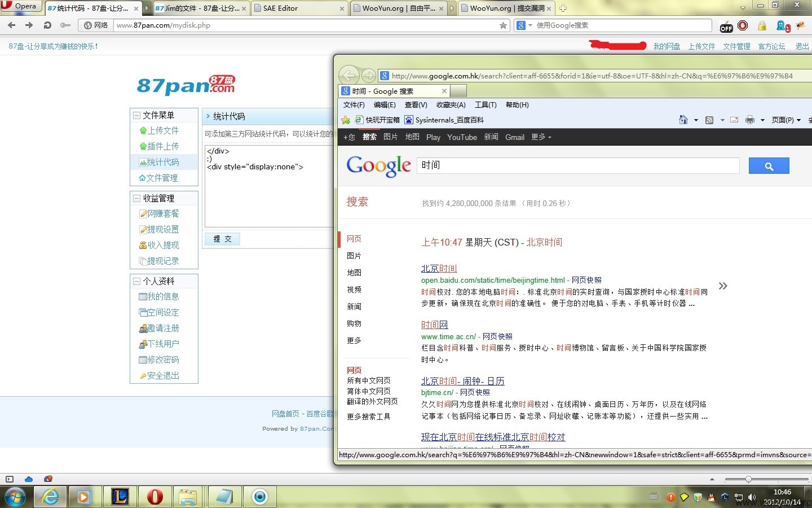812x508 pixels.
Task: Switch to SAE Editor tab
Action: pos(299,8)
